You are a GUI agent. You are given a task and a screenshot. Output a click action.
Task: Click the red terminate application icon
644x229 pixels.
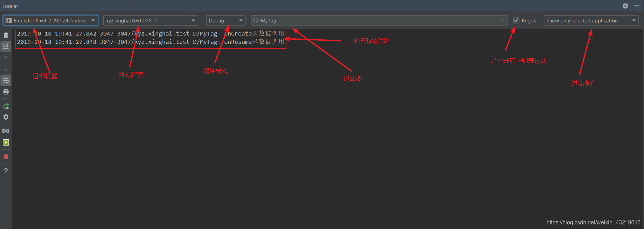(x=6, y=157)
